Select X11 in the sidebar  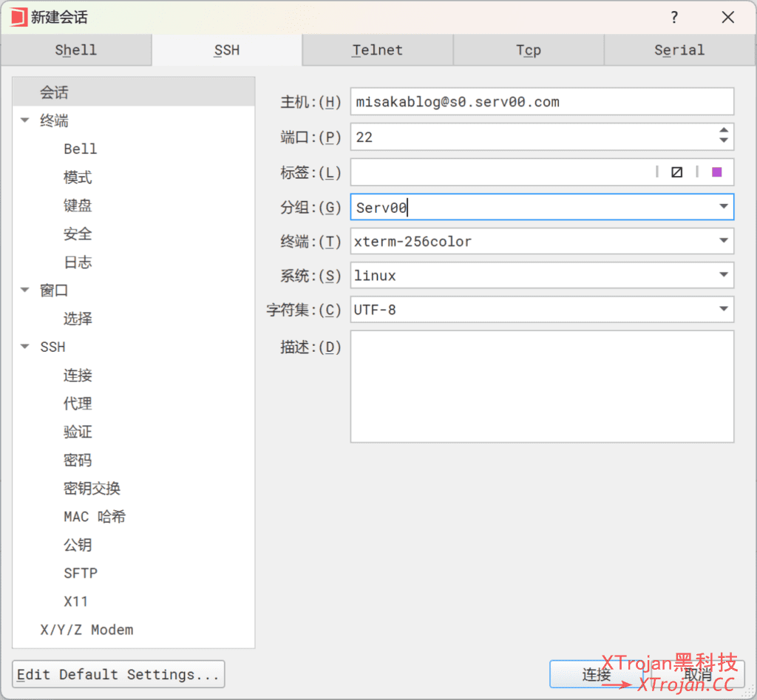(x=78, y=601)
